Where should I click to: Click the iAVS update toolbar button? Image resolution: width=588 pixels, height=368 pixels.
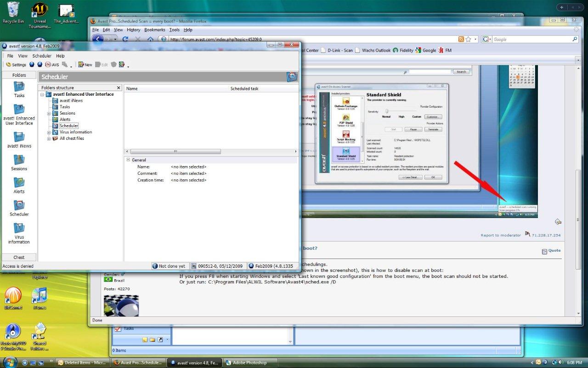[52, 65]
